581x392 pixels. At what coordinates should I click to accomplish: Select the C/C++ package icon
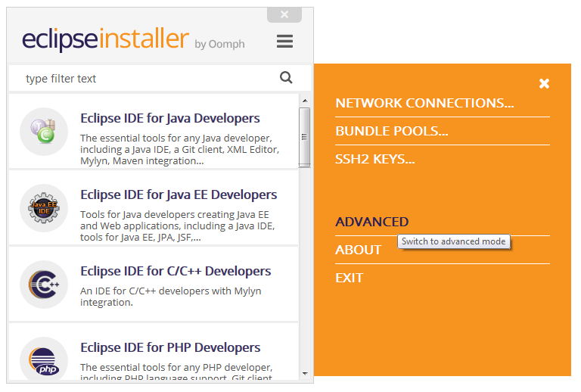(x=44, y=285)
